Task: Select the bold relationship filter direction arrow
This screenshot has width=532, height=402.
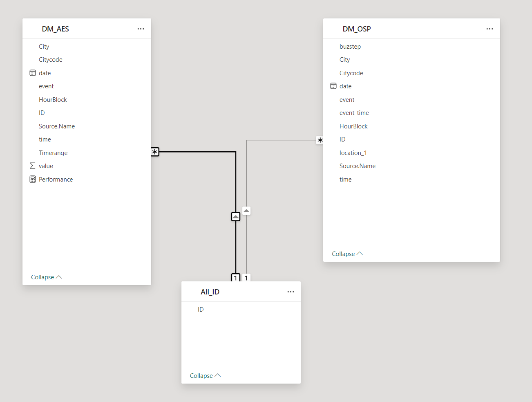Action: click(x=236, y=216)
